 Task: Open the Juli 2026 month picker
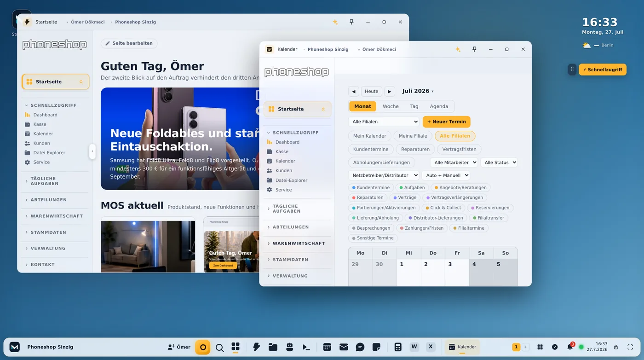click(418, 91)
